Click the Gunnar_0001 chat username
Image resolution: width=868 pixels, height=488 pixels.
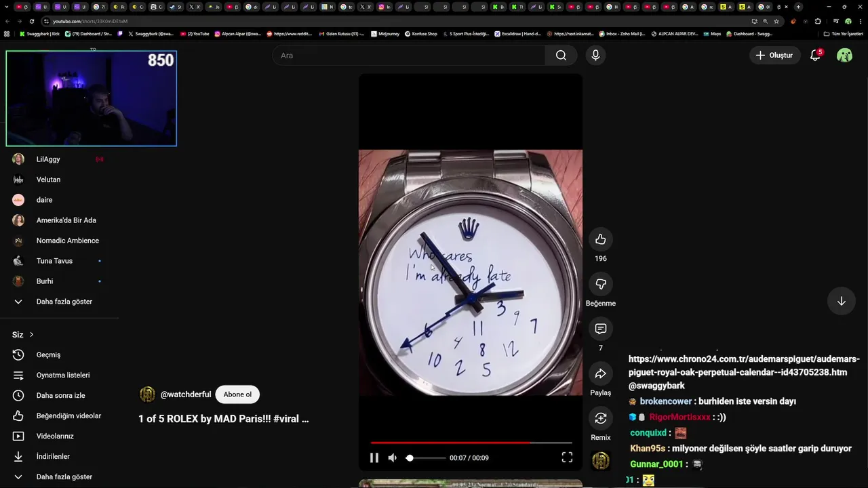[656, 464]
